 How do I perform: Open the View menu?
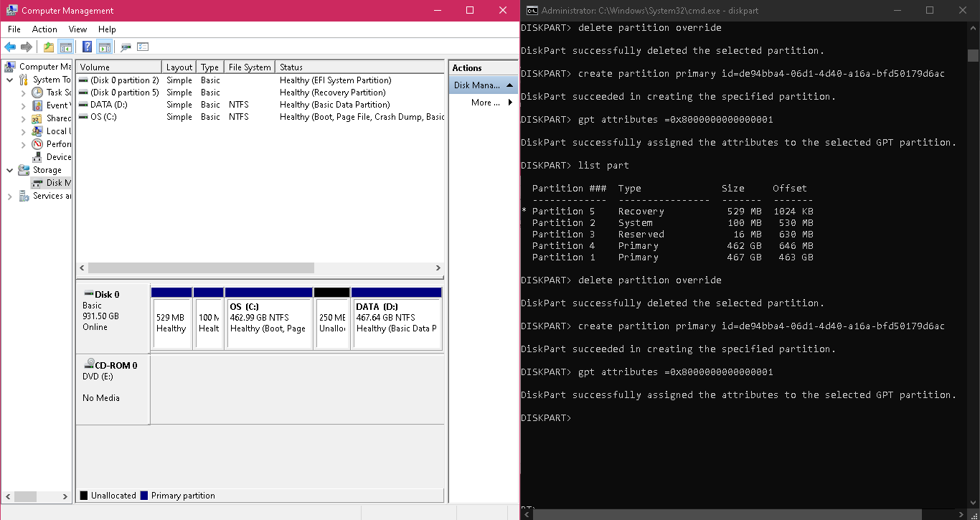77,29
